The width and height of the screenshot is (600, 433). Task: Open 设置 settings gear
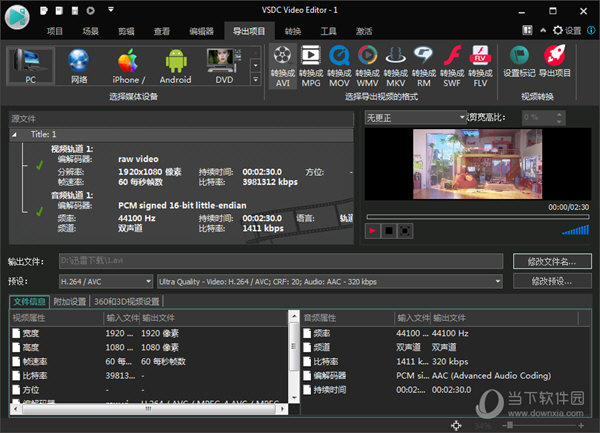[x=567, y=30]
